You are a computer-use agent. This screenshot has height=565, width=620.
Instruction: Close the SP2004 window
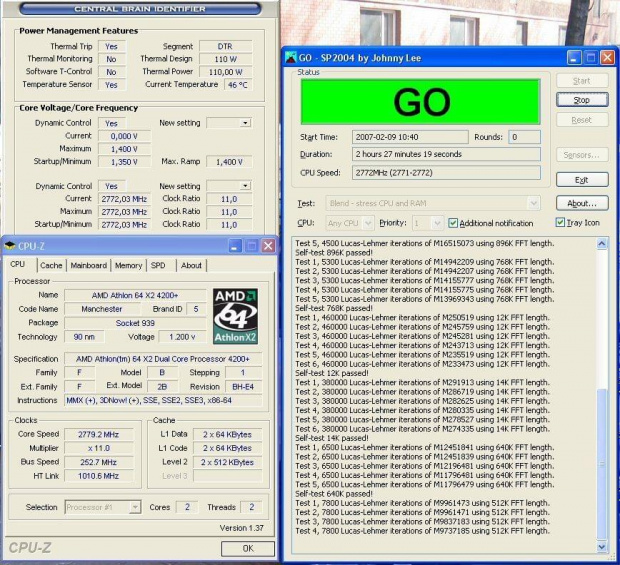point(607,58)
